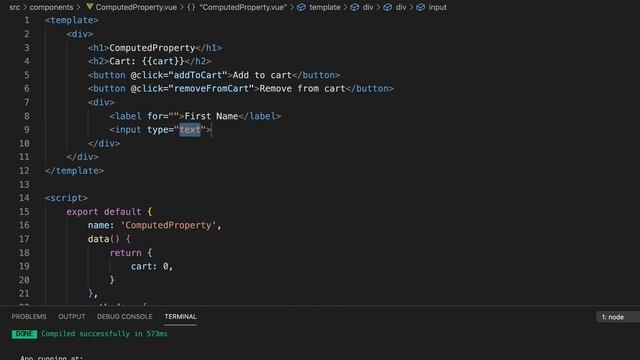Click the 'ComputedProperty' string on line 16

click(x=168, y=225)
